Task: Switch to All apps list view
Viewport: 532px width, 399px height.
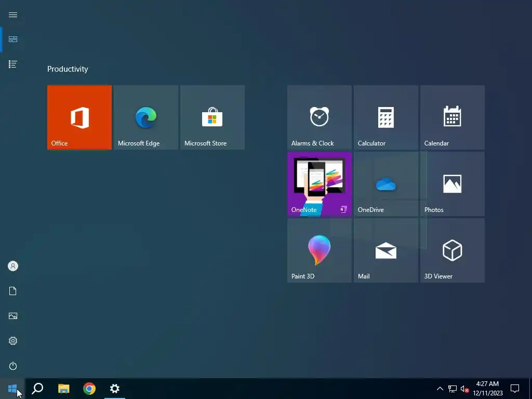Action: [13, 64]
